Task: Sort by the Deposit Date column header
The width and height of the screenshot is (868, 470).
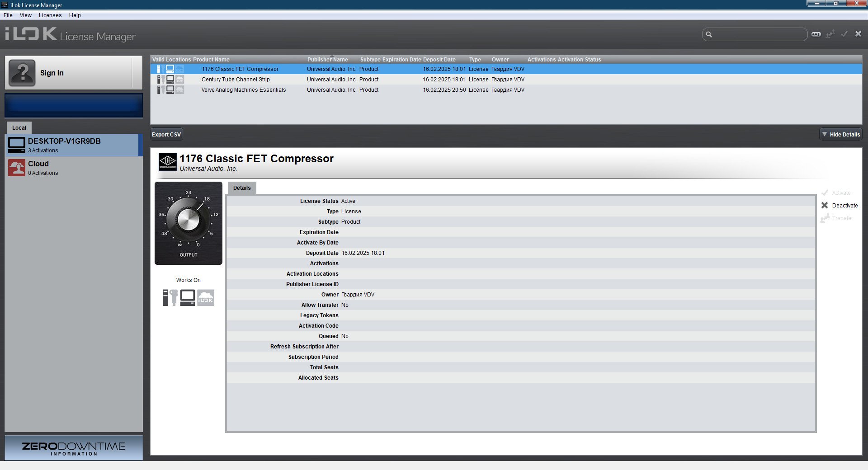Action: 439,60
